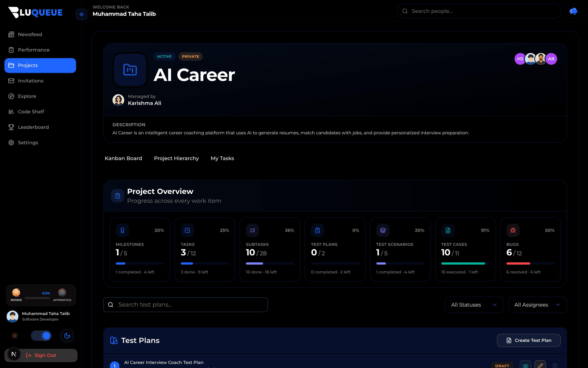The image size is (588, 368).
Task: Click the Test Scenarios '1 completed · 4 left'
Action: point(395,272)
